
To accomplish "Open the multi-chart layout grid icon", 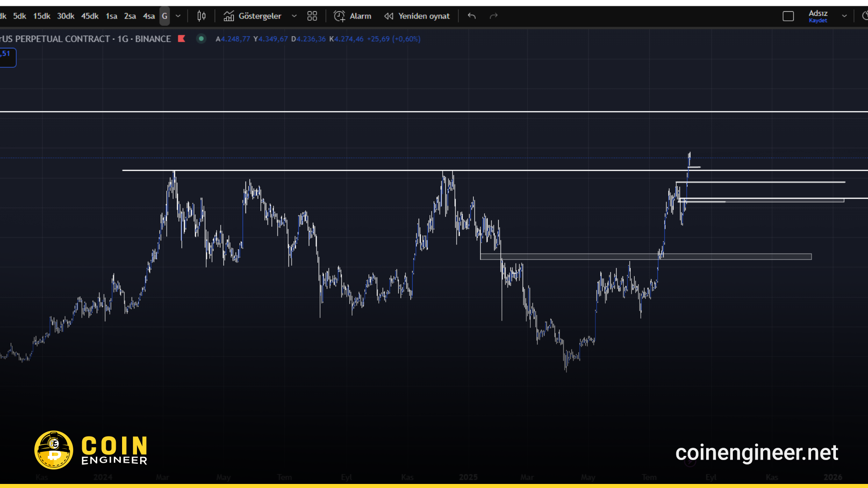I will coord(312,16).
